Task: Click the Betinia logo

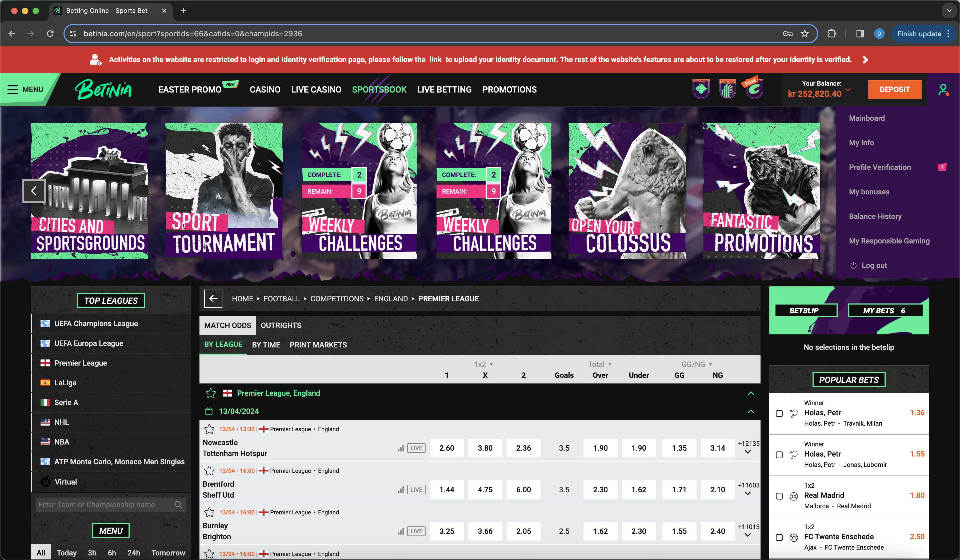Action: (103, 90)
